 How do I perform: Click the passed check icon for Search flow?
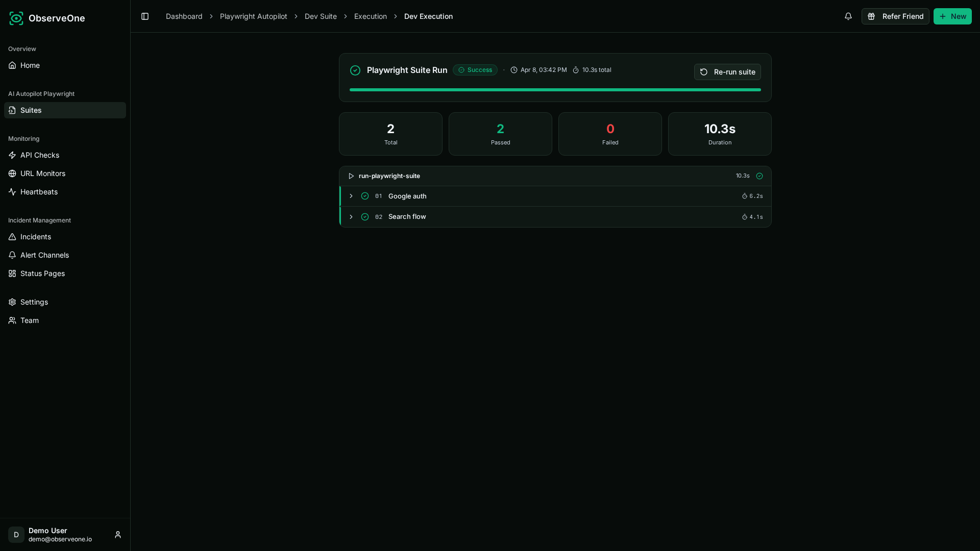(365, 217)
